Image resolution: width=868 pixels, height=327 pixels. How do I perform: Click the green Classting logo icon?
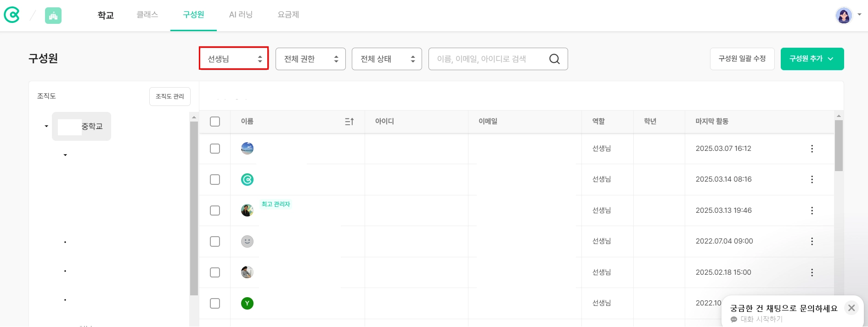coord(11,15)
